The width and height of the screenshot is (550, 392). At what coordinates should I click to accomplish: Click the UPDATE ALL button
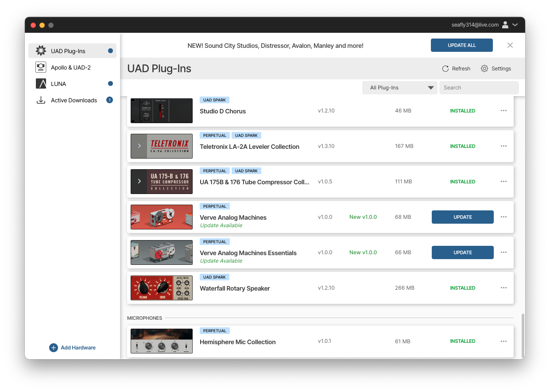click(x=462, y=45)
